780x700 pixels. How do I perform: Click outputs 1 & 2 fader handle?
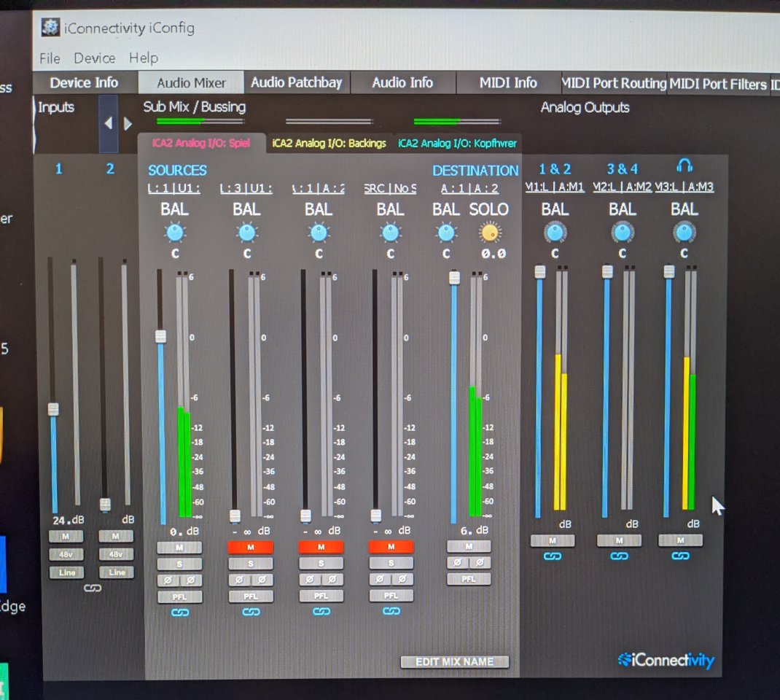(x=539, y=272)
